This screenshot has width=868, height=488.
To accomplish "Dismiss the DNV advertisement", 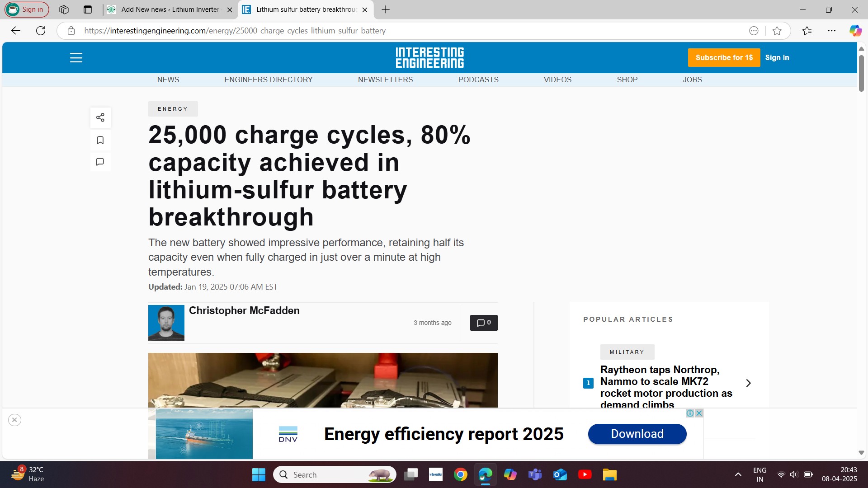I will click(14, 419).
